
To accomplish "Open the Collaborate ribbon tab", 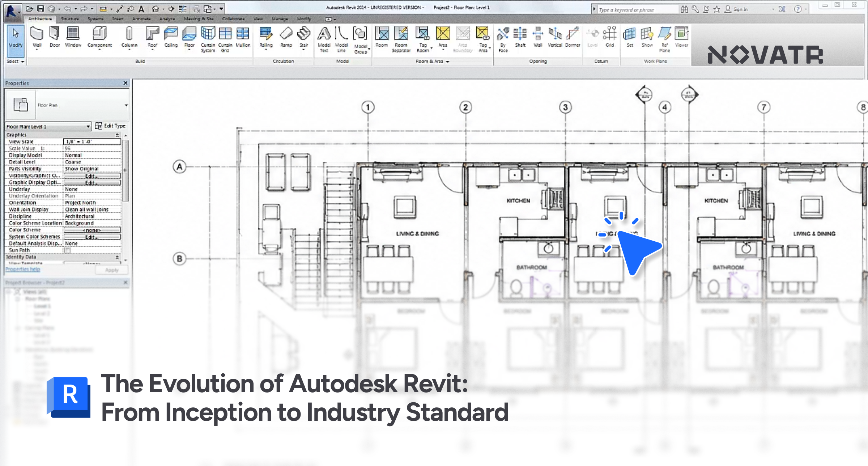I will [x=233, y=19].
